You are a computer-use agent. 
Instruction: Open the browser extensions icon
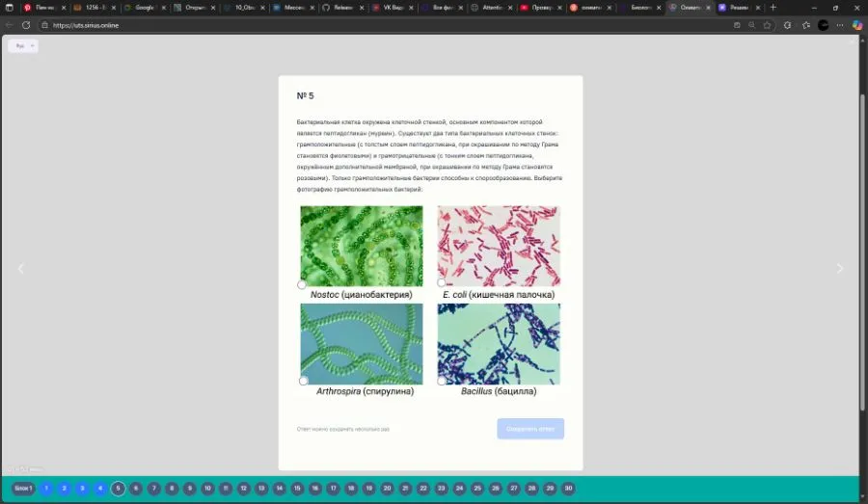(x=787, y=25)
